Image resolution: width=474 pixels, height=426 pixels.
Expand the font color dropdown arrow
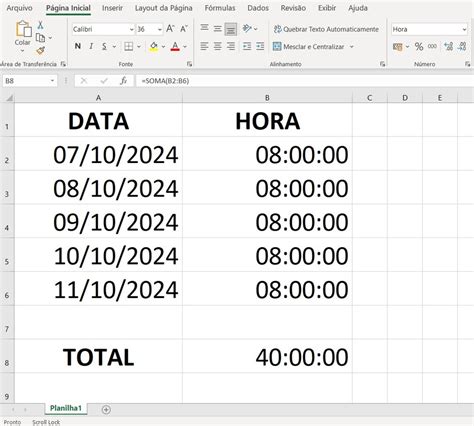click(185, 47)
